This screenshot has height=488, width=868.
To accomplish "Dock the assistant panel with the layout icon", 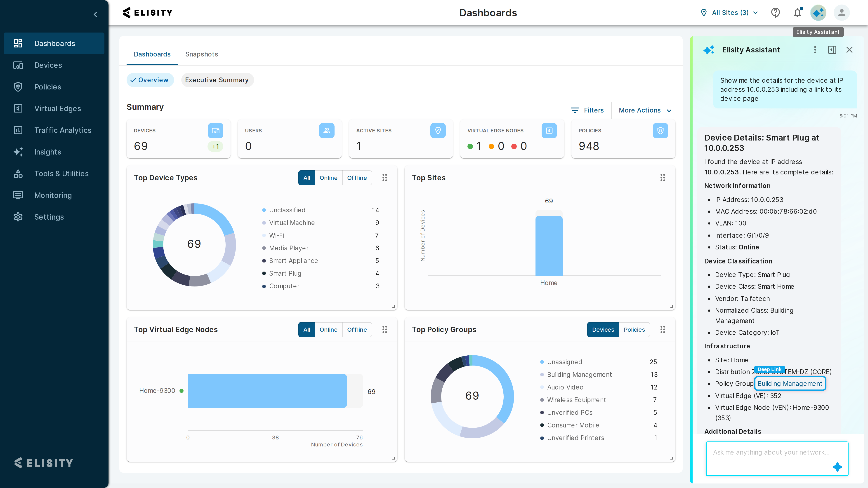I will [x=832, y=50].
